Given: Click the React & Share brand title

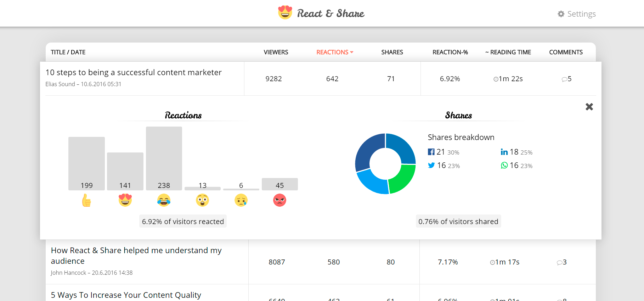Looking at the screenshot, I should point(331,13).
